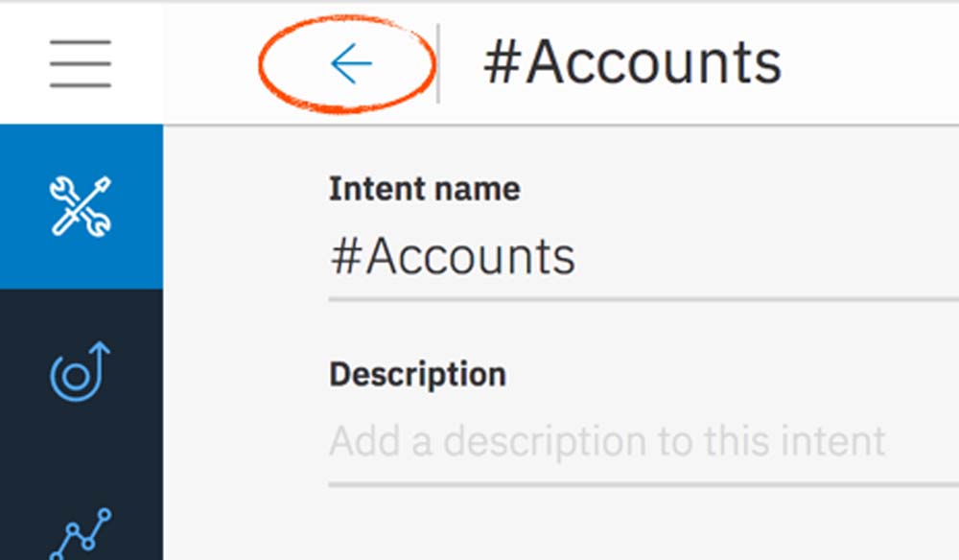Click the #Accounts page header title
The height and width of the screenshot is (560, 959).
tap(633, 63)
